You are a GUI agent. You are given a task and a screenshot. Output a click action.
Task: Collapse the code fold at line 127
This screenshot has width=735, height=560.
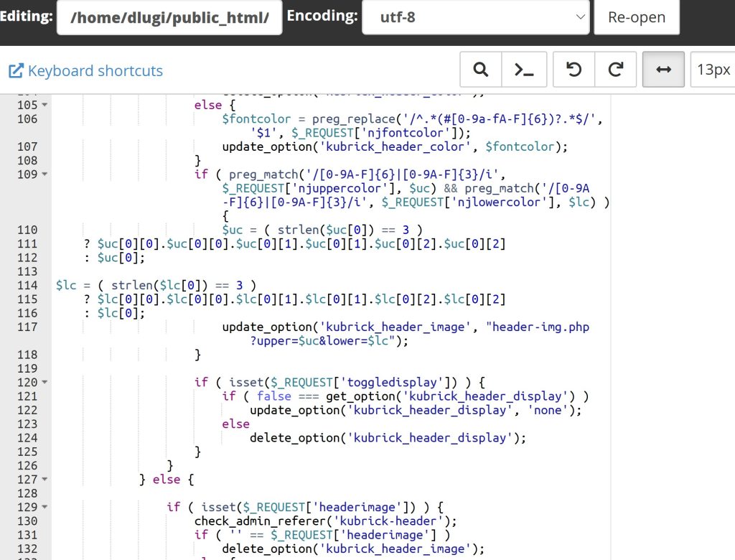(45, 480)
